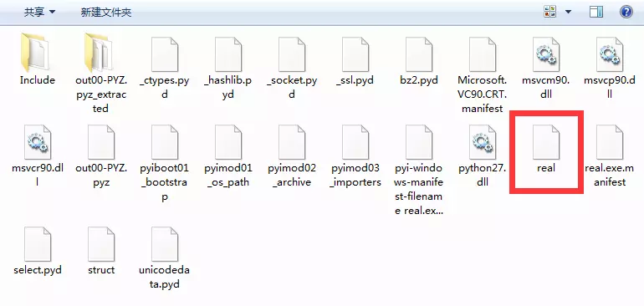The width and height of the screenshot is (644, 306).
Task: Select the pyiboot01_bootstrap file
Action: pos(164,164)
